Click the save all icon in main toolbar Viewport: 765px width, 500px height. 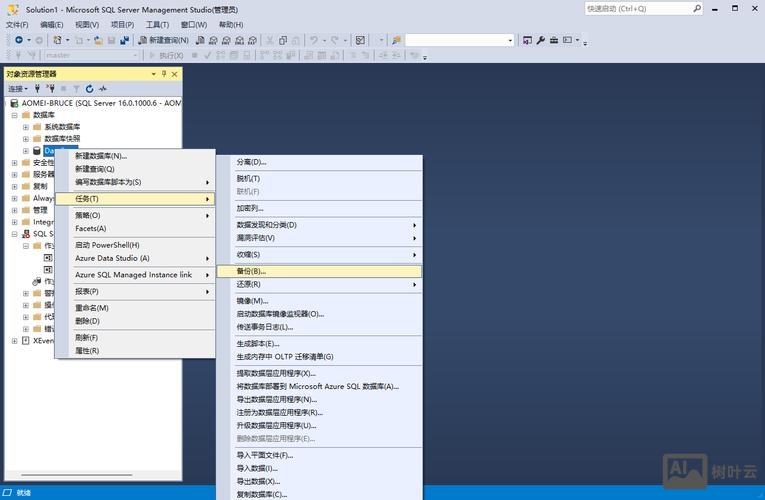click(124, 40)
